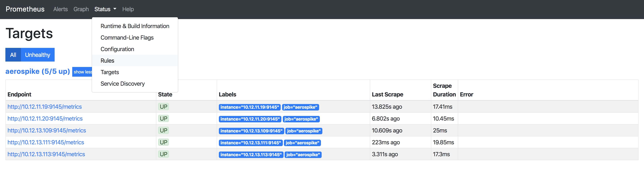Open the Status dropdown menu
Image resolution: width=644 pixels, height=194 pixels.
[105, 9]
